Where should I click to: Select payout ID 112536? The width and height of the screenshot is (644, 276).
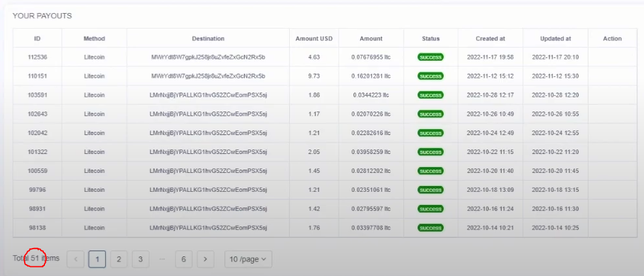click(x=37, y=57)
